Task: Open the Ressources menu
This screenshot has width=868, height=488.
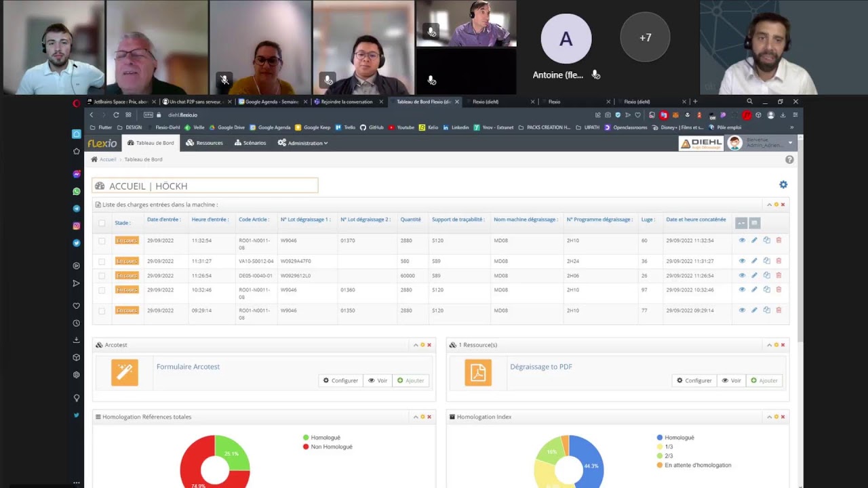Action: pyautogui.click(x=205, y=143)
